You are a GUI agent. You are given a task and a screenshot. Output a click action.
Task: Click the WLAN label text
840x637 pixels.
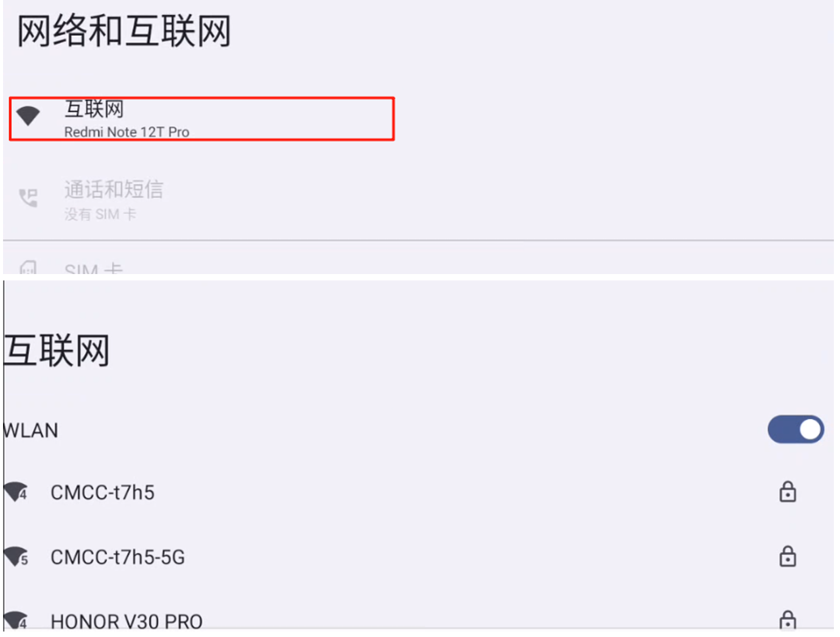pos(30,431)
